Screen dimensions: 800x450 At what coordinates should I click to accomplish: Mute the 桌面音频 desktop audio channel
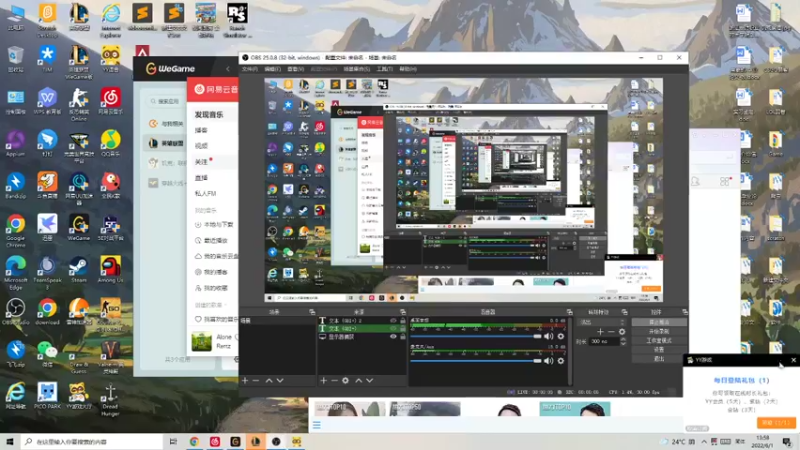pyautogui.click(x=548, y=336)
